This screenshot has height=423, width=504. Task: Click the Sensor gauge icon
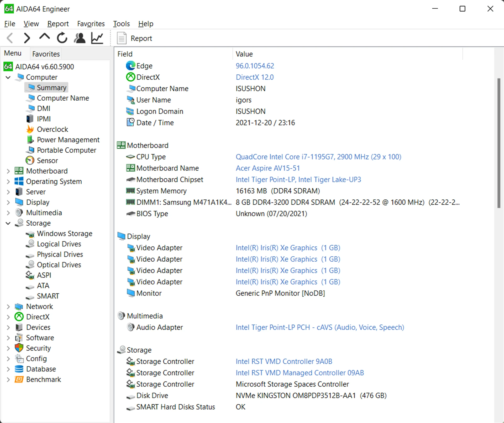click(30, 160)
